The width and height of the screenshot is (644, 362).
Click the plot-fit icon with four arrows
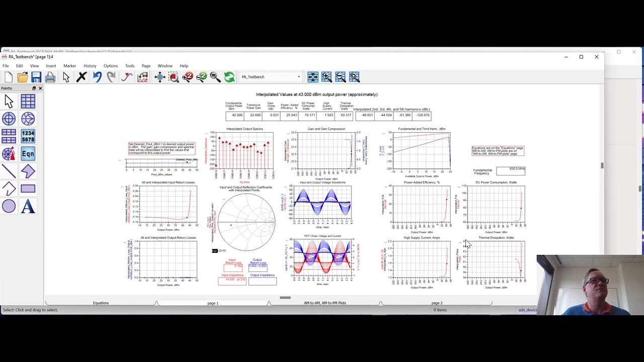pos(312,77)
